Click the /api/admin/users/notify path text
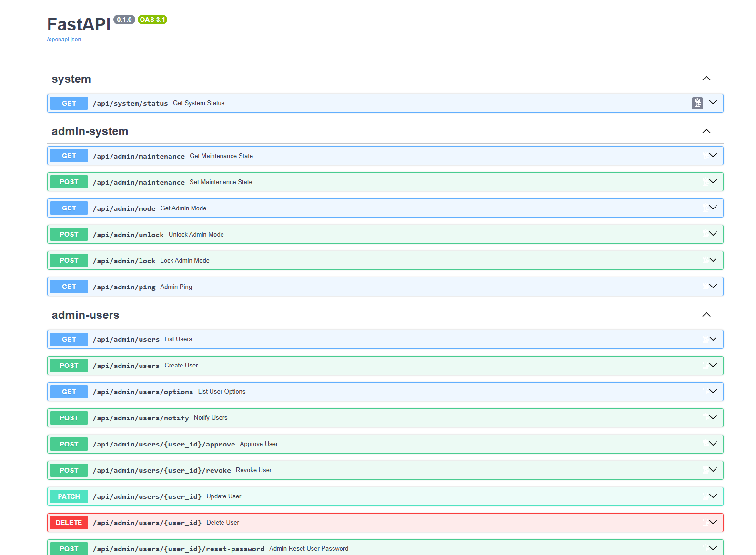This screenshot has height=555, width=756. 141,418
